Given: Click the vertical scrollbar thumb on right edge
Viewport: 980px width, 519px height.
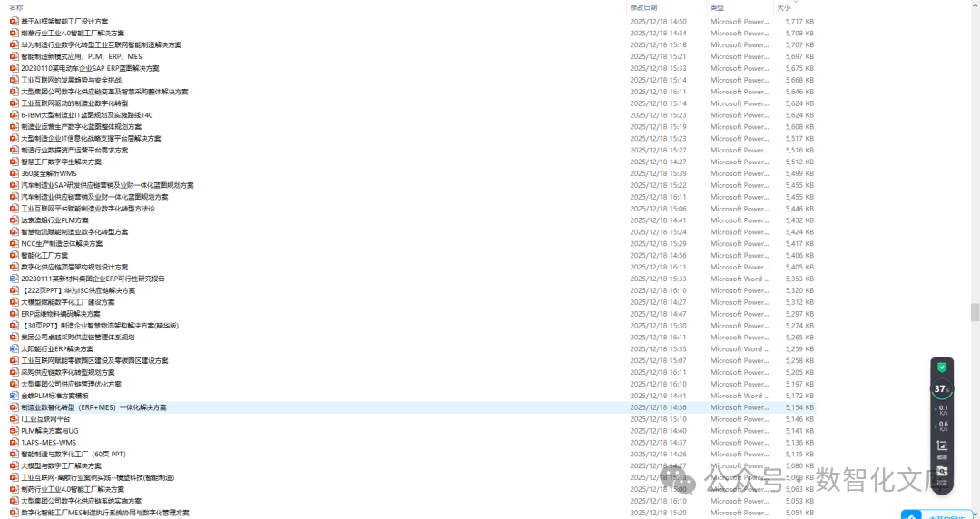Looking at the screenshot, I should (975, 312).
